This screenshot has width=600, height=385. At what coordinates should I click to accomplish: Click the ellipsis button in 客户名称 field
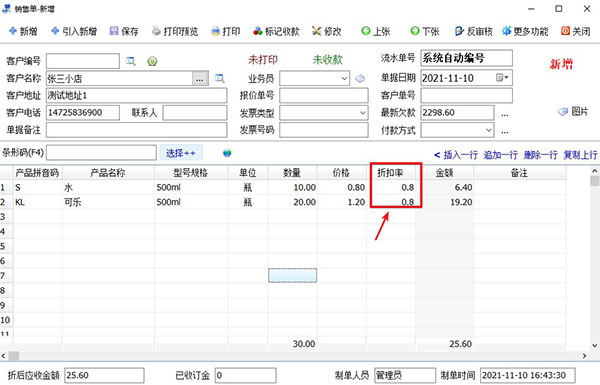pyautogui.click(x=200, y=79)
